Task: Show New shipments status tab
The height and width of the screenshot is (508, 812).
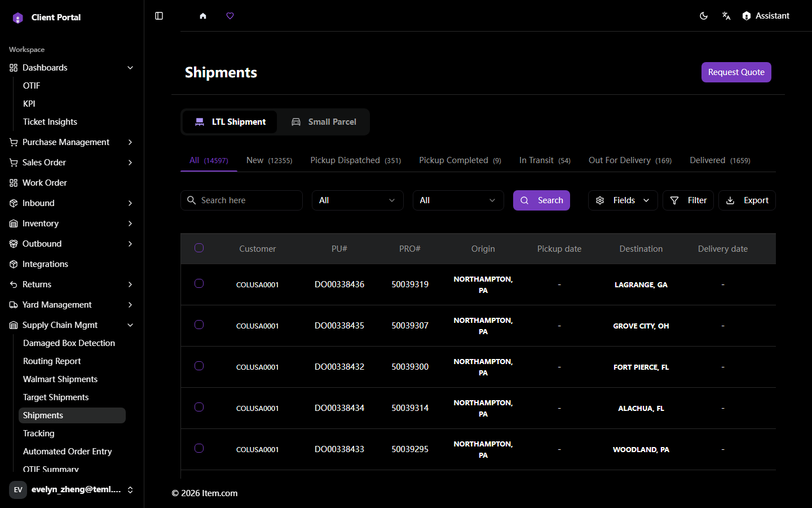Action: [x=269, y=160]
